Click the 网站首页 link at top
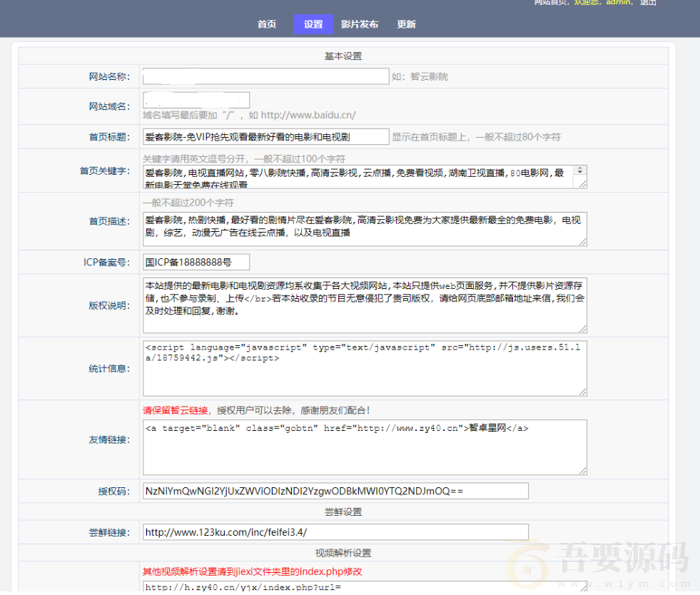 [x=550, y=2]
